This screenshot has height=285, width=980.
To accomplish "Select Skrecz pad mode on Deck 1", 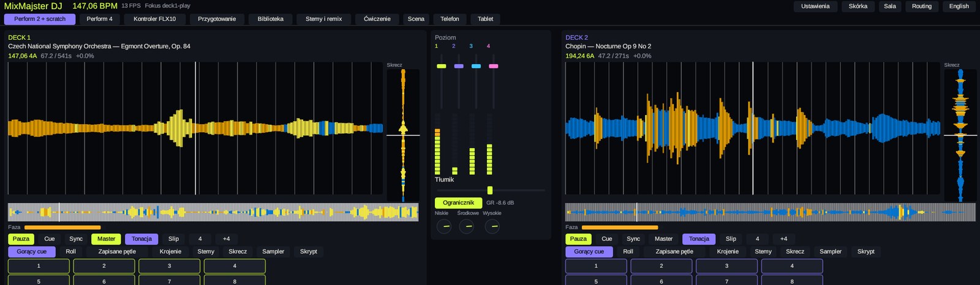I will click(238, 252).
